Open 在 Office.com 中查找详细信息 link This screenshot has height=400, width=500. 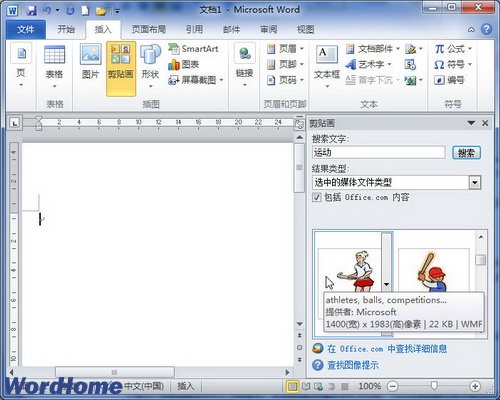pyautogui.click(x=387, y=349)
